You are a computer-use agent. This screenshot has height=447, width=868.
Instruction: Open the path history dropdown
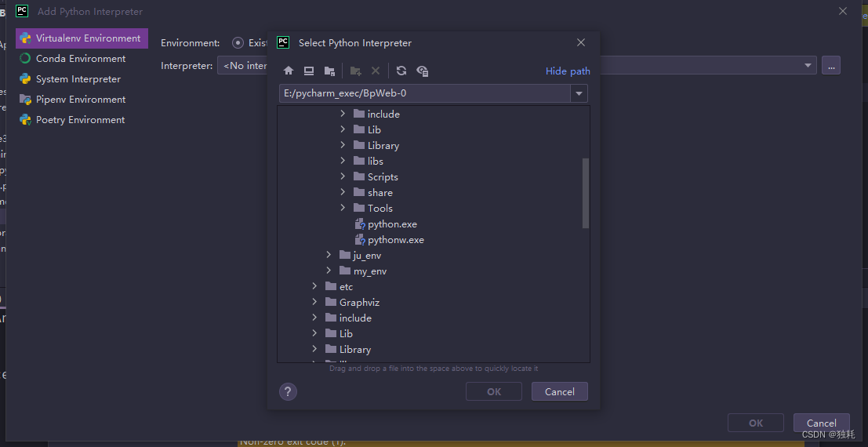click(579, 93)
